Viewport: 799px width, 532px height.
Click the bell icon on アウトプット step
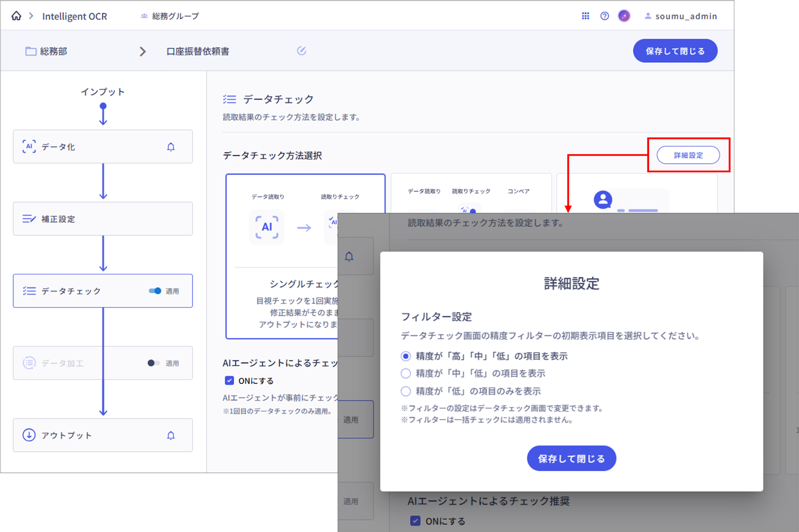171,435
